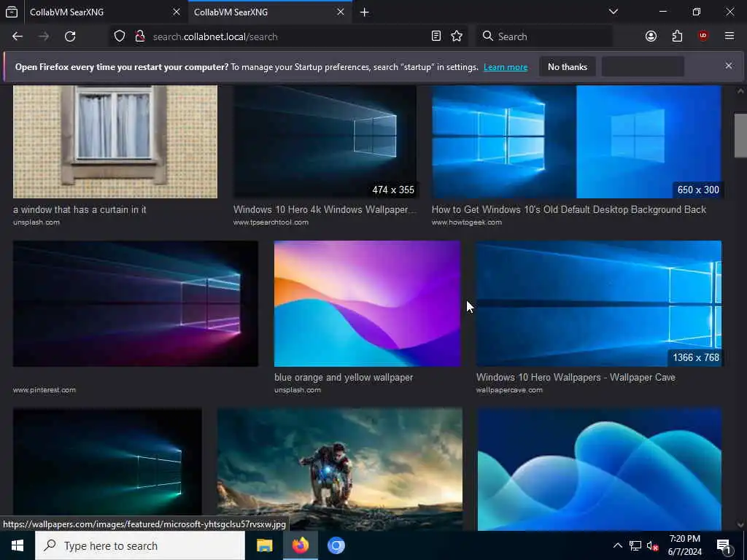Click the www.howtogeek.com source text
Image resolution: width=747 pixels, height=560 pixels.
466,222
